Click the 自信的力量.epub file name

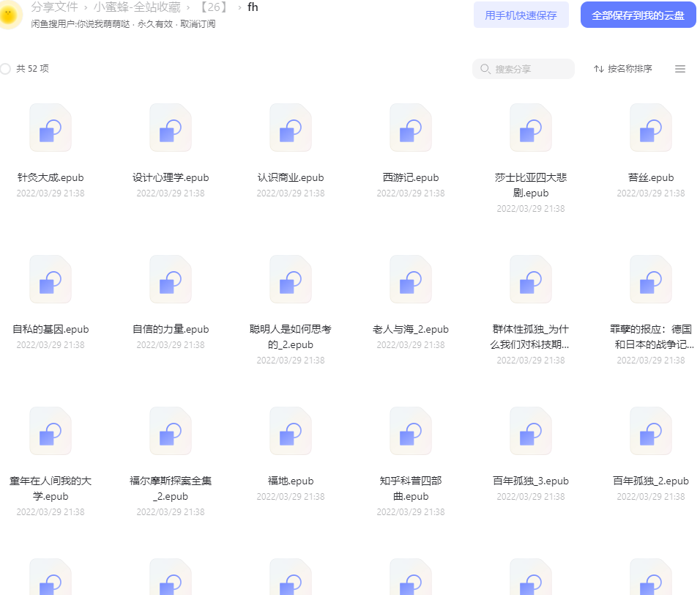click(171, 329)
